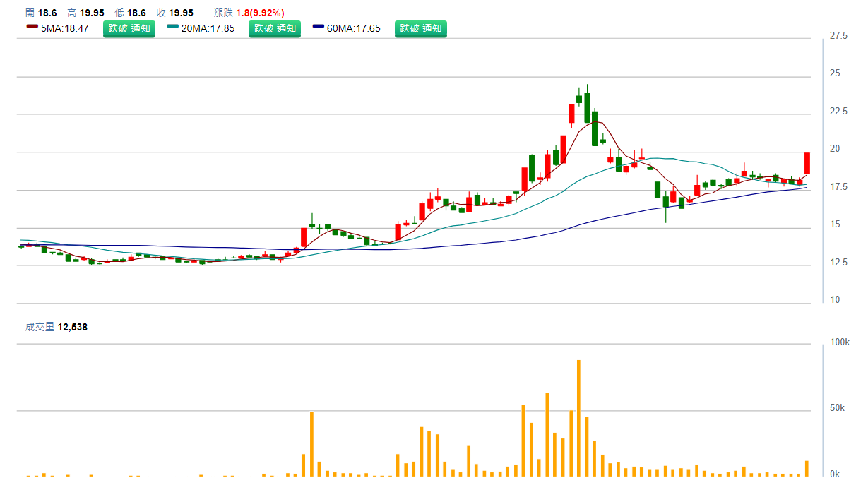Click the teal 20MA legend swatch
This screenshot has width=868, height=485.
[172, 27]
